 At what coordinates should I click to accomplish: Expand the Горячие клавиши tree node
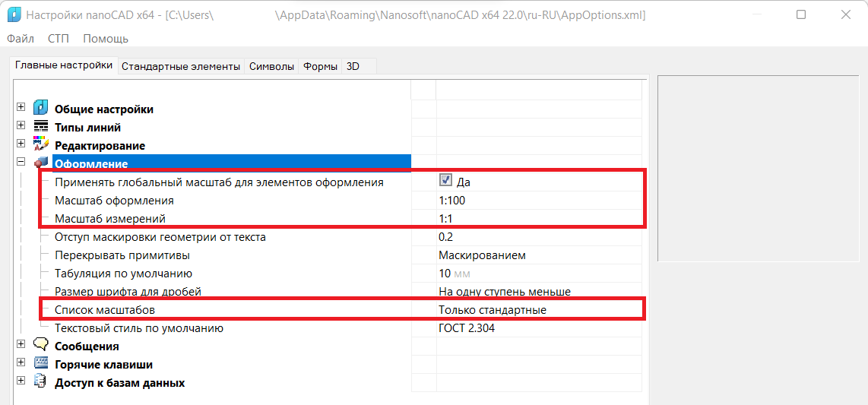[21, 363]
